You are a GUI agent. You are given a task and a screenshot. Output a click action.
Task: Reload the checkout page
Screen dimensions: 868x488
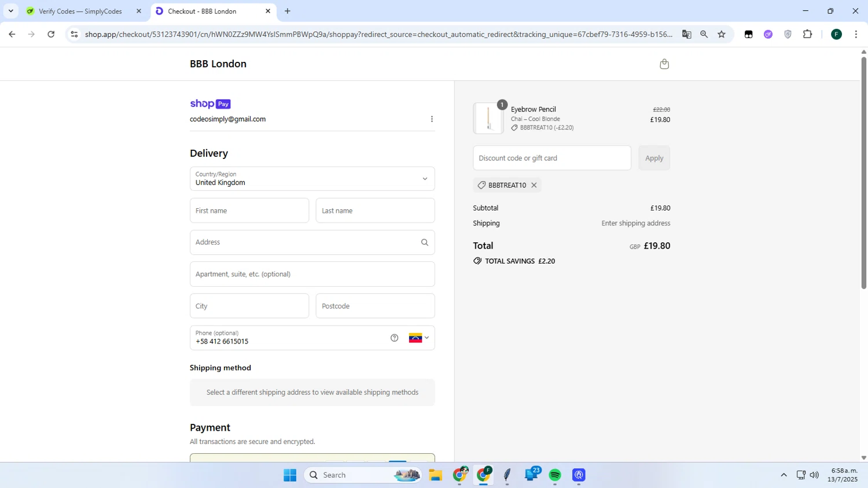(x=51, y=34)
